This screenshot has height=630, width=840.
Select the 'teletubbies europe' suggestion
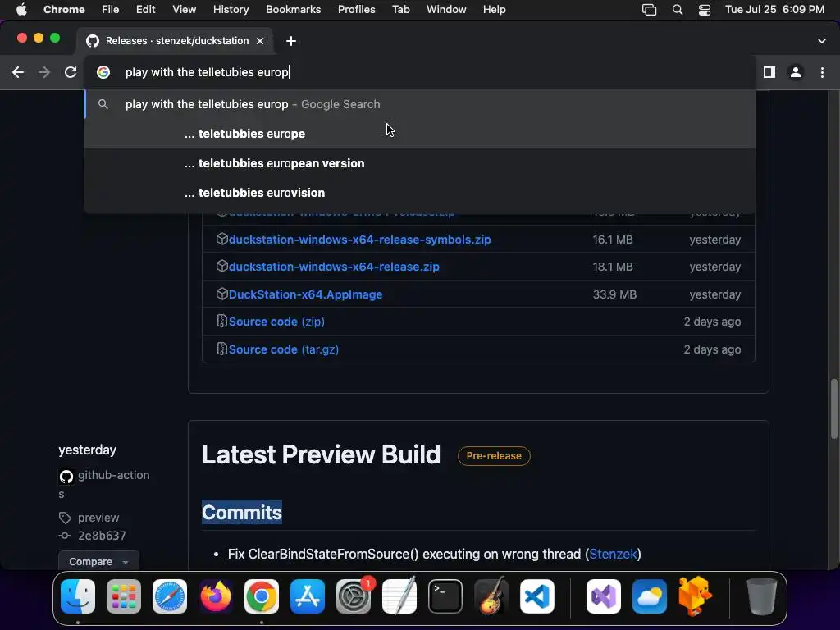pyautogui.click(x=420, y=134)
